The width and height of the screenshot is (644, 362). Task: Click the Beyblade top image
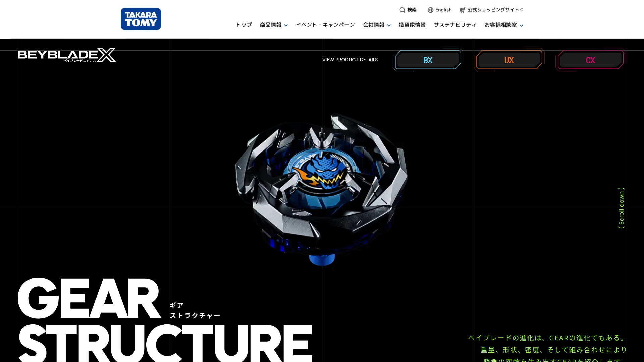321,190
